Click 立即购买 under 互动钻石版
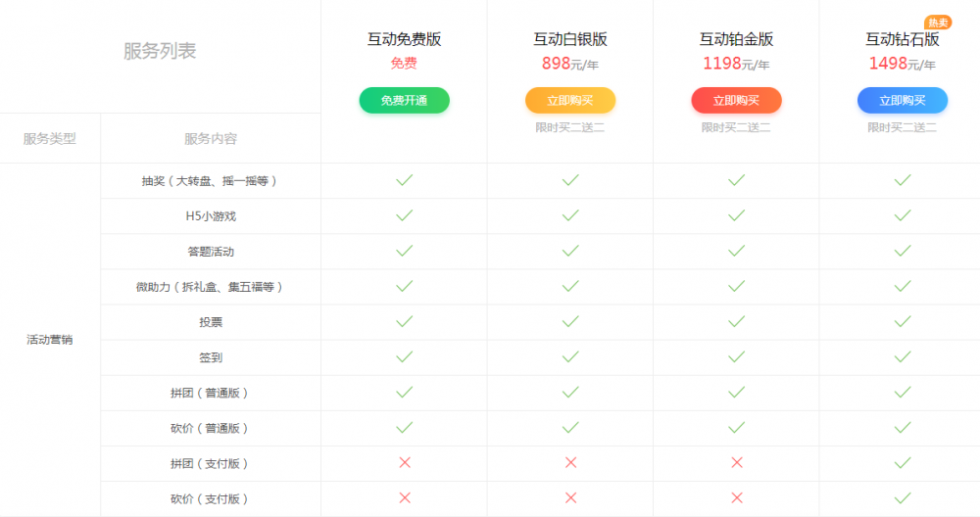This screenshot has height=517, width=980. click(903, 101)
